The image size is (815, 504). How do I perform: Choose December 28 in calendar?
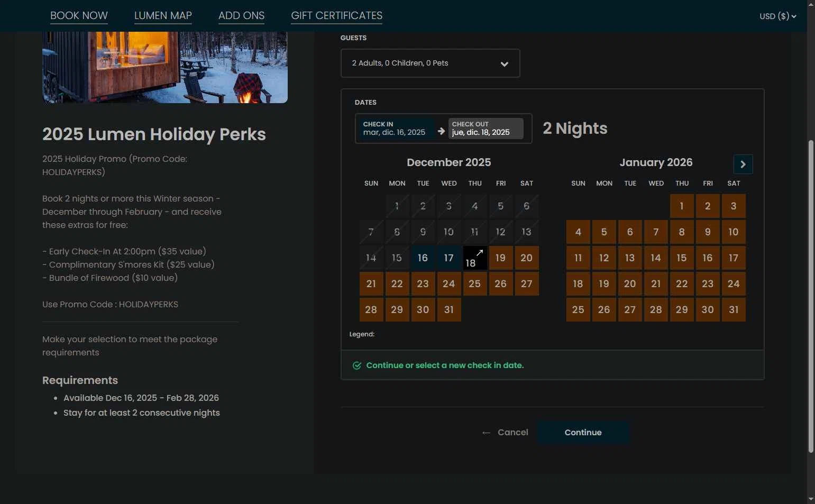tap(371, 310)
